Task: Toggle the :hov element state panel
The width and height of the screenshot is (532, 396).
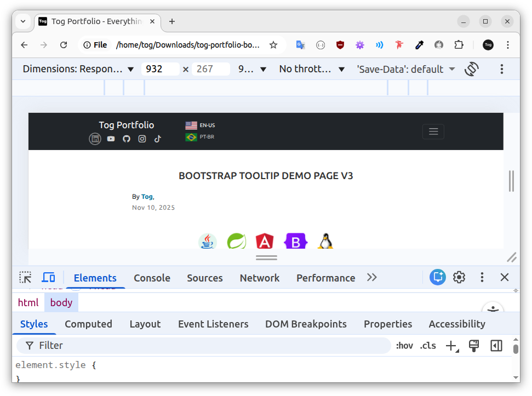Action: 404,346
